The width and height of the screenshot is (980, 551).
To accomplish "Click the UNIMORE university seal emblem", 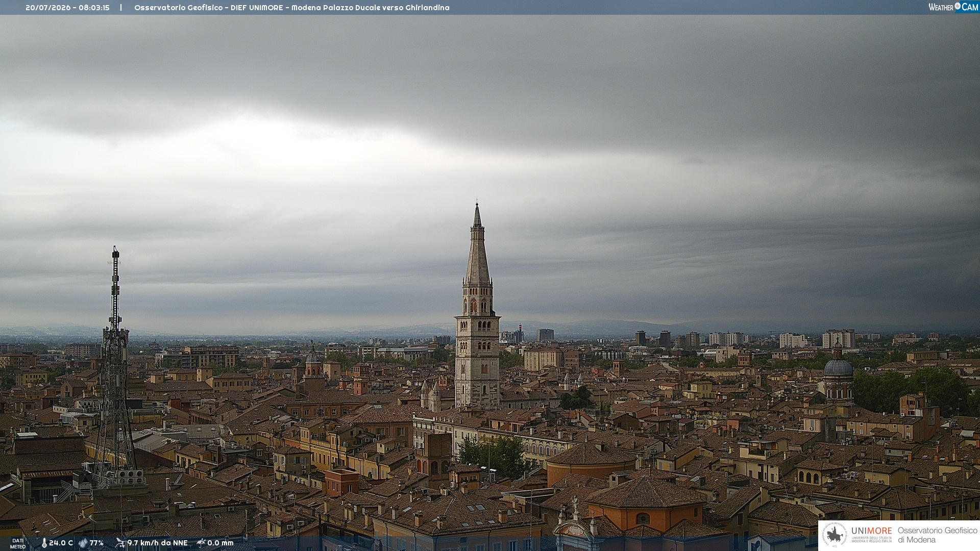I will pyautogui.click(x=835, y=535).
